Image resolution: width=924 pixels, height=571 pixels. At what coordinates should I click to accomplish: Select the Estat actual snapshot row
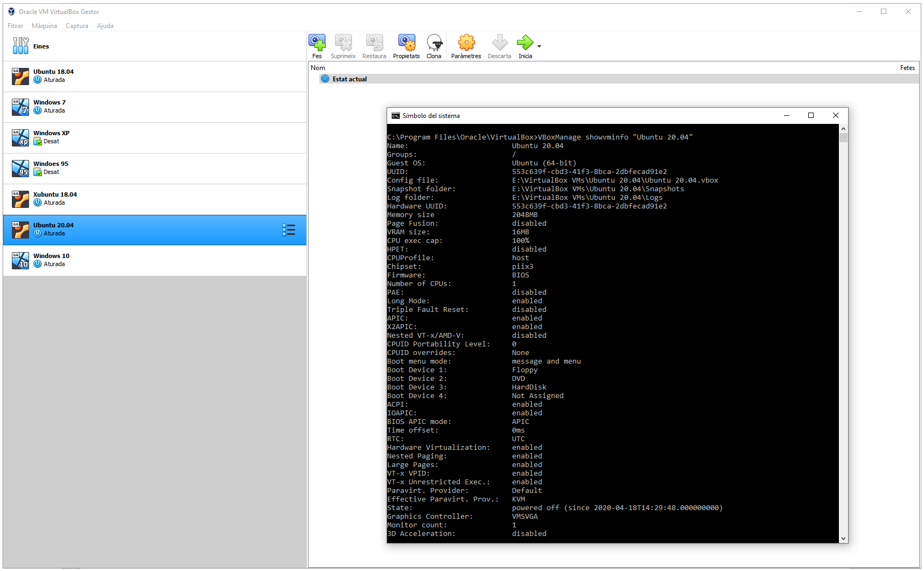(x=349, y=79)
